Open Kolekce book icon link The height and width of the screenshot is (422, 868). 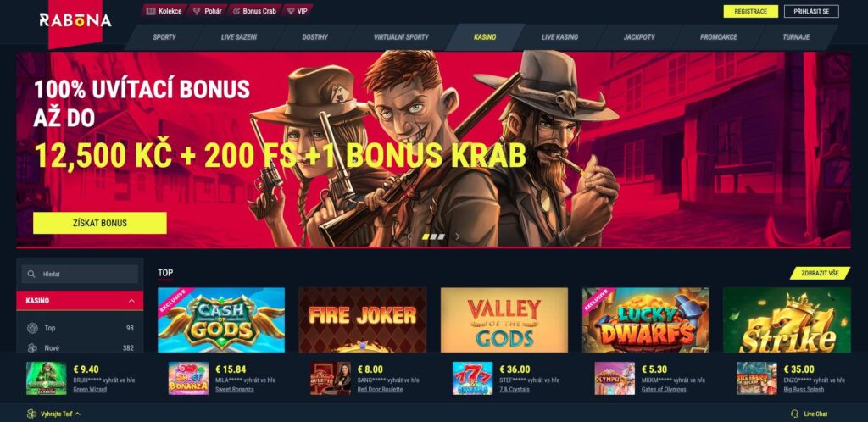[x=151, y=11]
